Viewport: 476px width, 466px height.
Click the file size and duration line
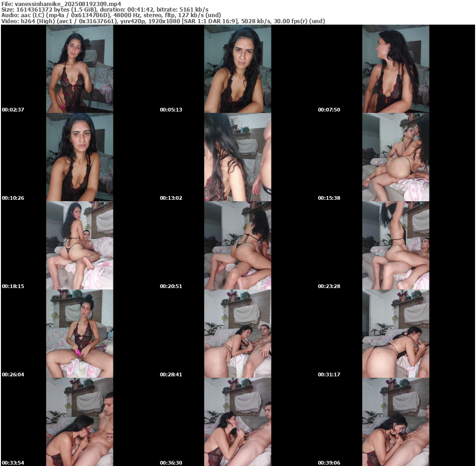pos(105,9)
